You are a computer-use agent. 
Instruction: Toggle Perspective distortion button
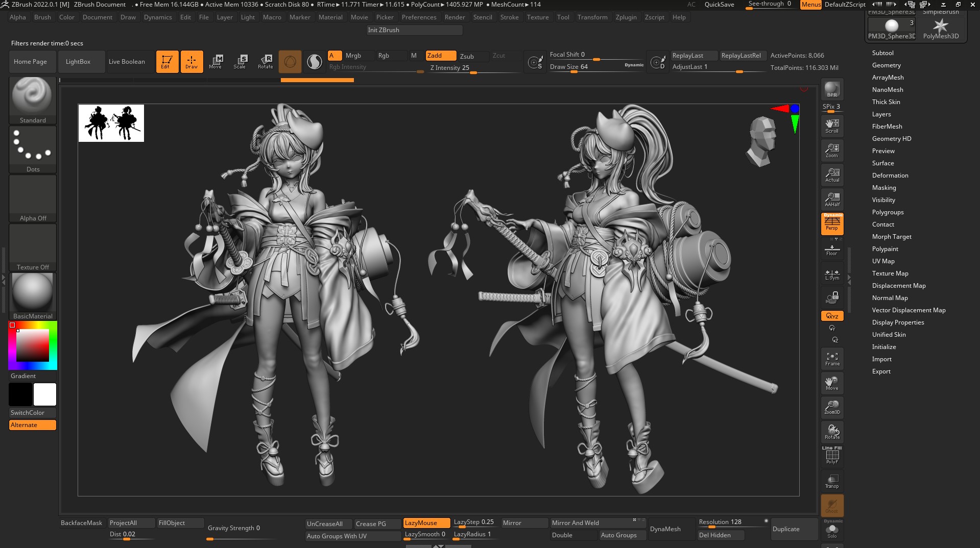pos(832,224)
